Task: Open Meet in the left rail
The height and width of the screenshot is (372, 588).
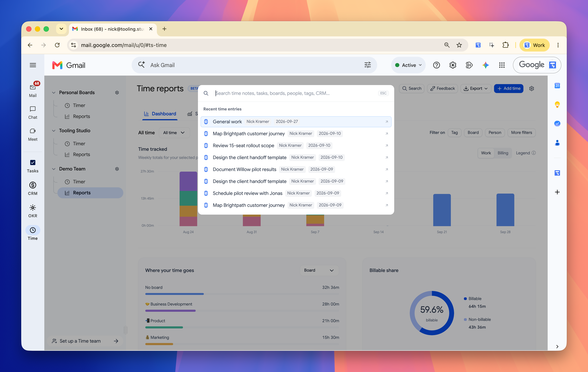Action: [x=33, y=134]
